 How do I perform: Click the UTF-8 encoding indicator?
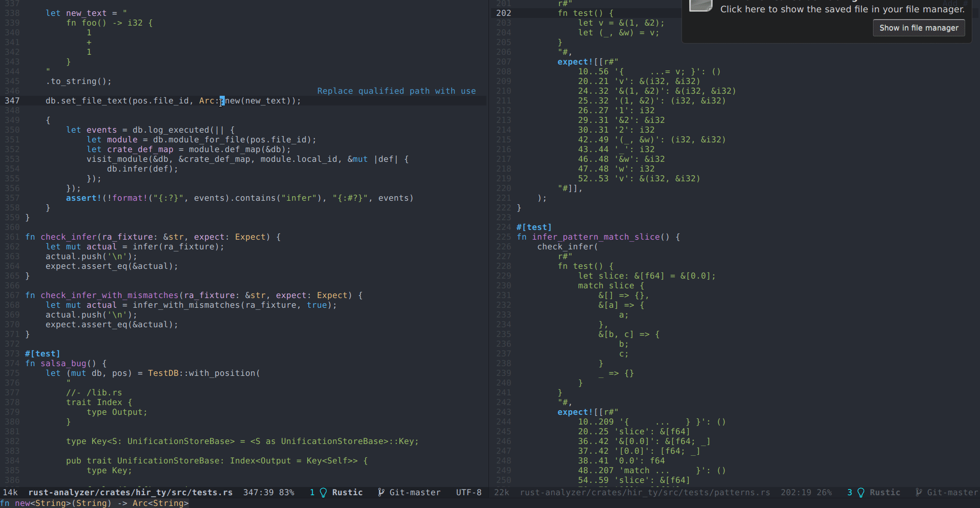pos(468,492)
